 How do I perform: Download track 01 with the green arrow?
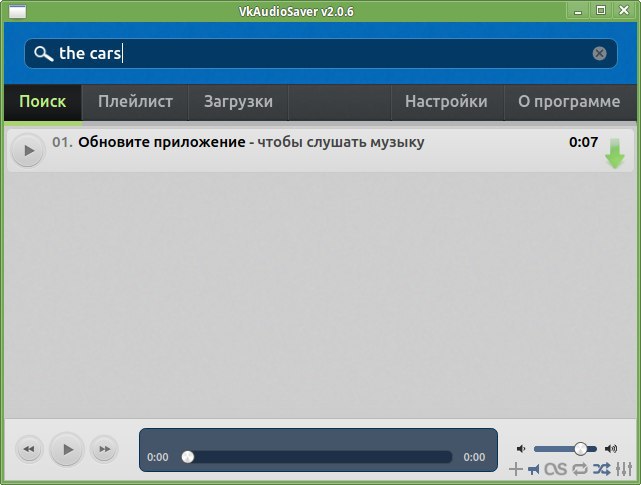tap(614, 153)
